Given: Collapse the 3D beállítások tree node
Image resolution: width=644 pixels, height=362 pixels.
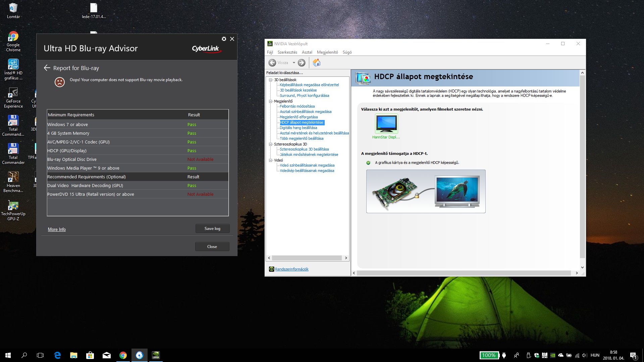Looking at the screenshot, I should point(270,80).
